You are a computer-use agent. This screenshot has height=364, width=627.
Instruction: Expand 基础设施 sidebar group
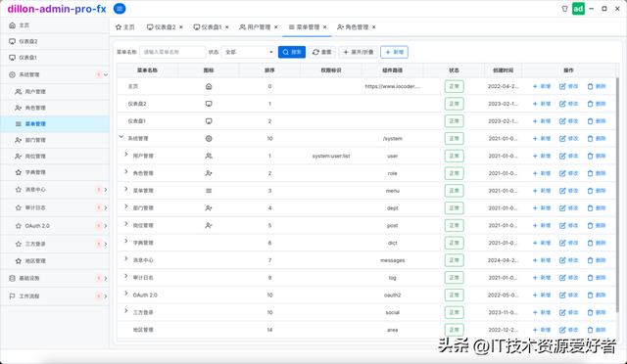55,278
